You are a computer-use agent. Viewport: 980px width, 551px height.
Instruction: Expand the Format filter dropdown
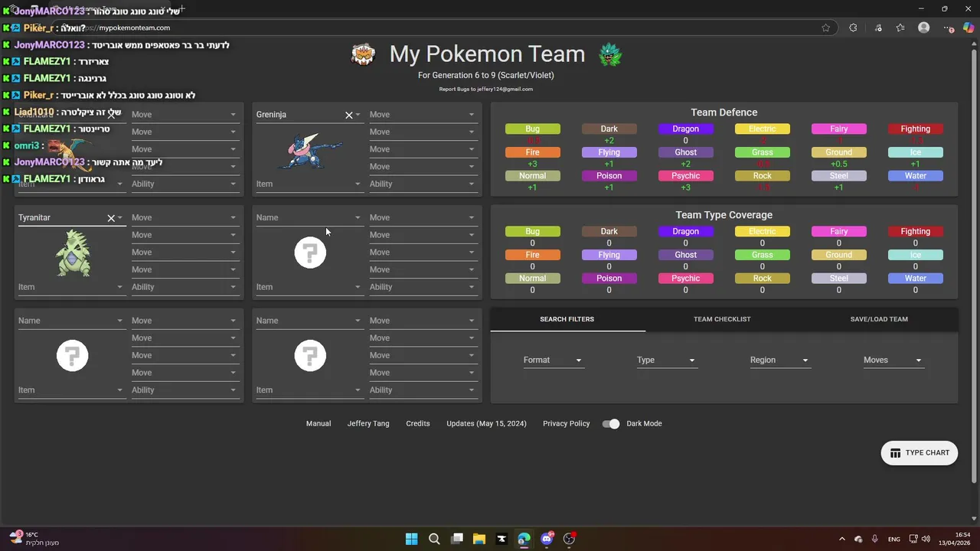(x=553, y=360)
